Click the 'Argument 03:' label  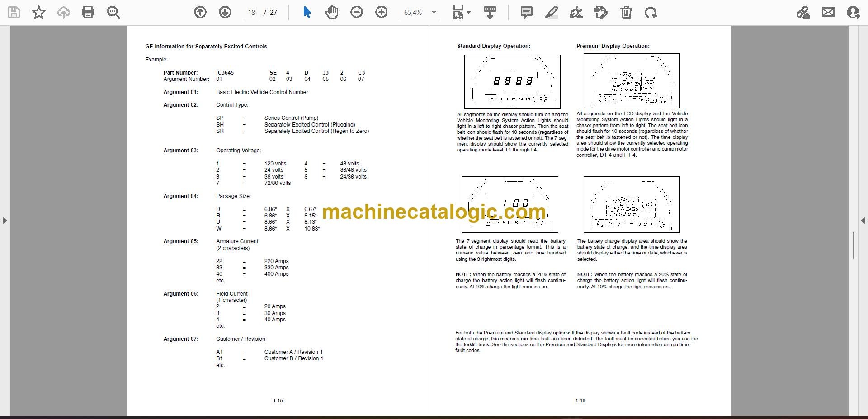pos(181,151)
